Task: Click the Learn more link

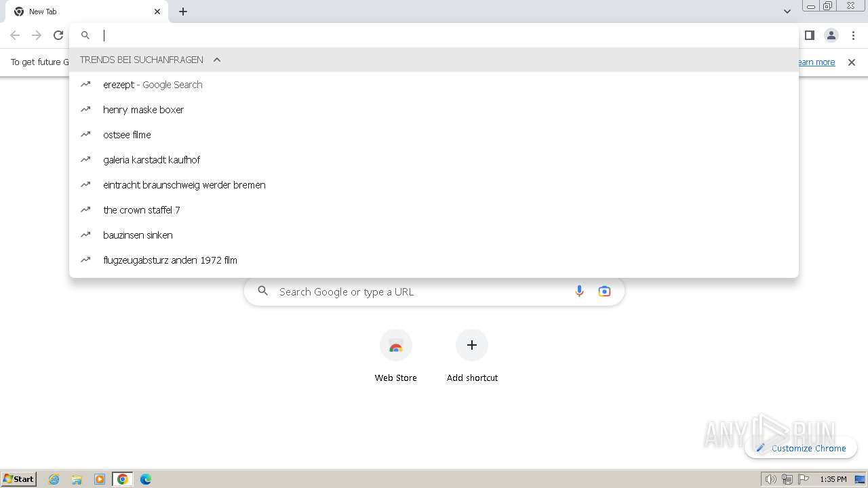Action: pyautogui.click(x=816, y=62)
